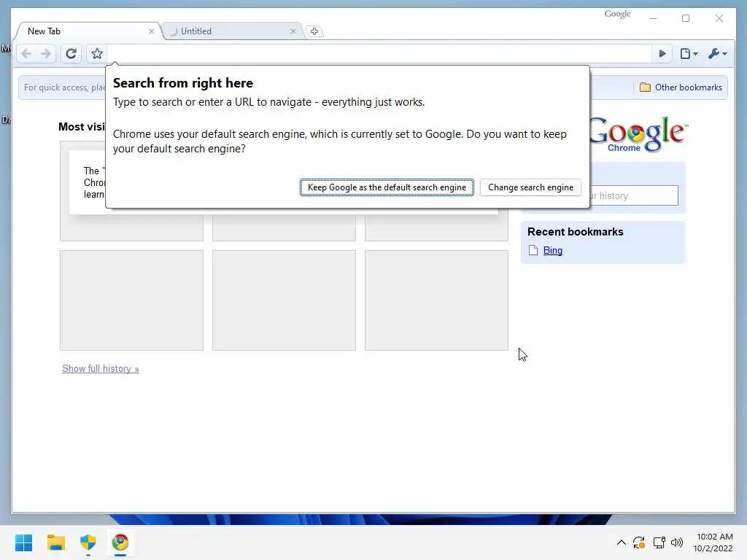
Task: Go forward with the forward arrow
Action: (x=46, y=54)
